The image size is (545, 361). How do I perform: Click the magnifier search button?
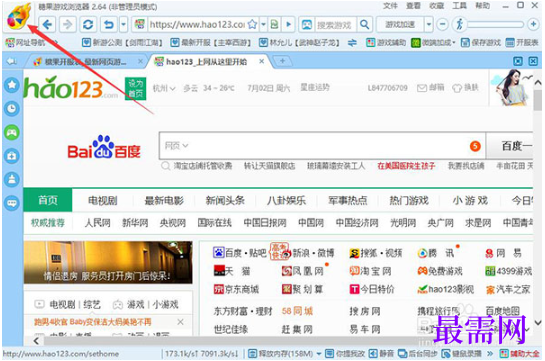(364, 24)
